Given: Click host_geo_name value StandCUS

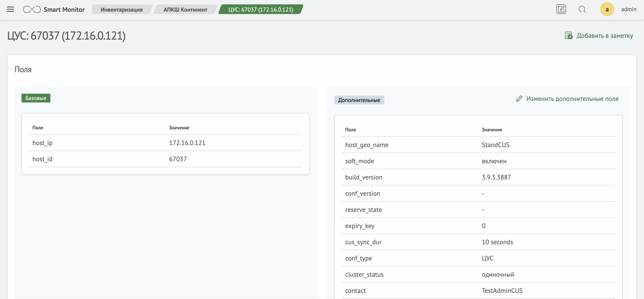Looking at the screenshot, I should coord(495,145).
